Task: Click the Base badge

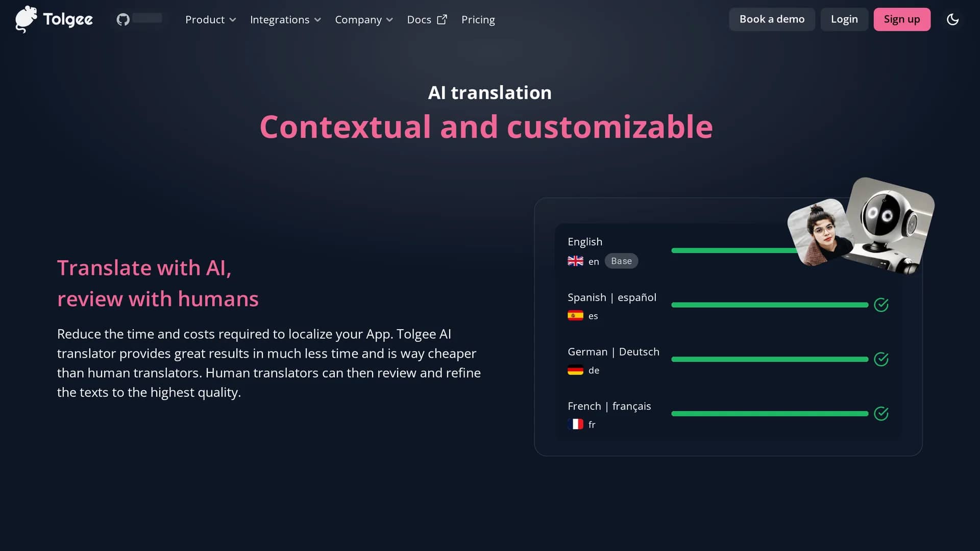Action: coord(621,261)
